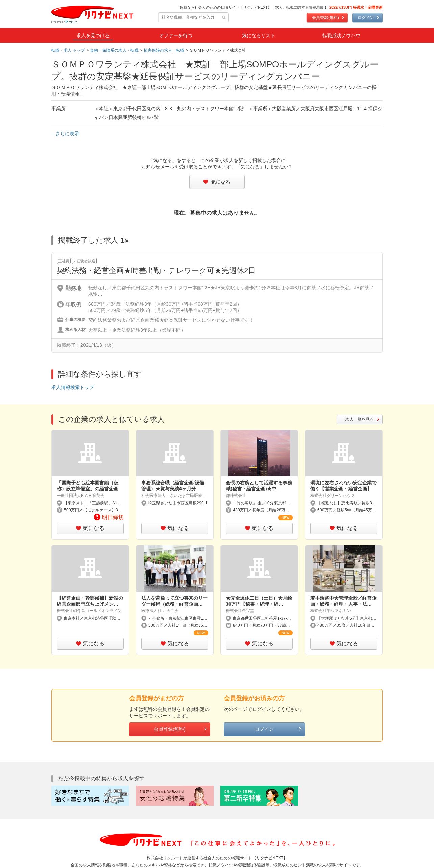Open オファーを待つ nav tab
The width and height of the screenshot is (434, 868).
pyautogui.click(x=176, y=35)
